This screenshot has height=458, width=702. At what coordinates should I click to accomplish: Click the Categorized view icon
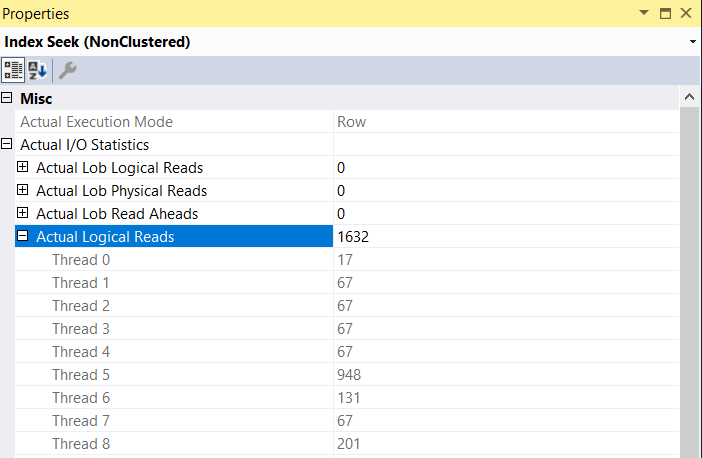pyautogui.click(x=13, y=70)
